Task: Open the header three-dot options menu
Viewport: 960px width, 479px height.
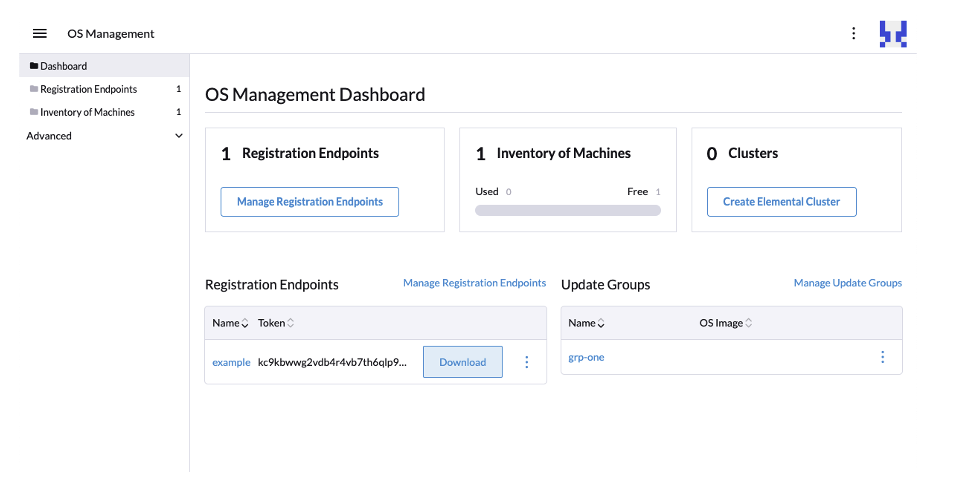Action: pos(853,33)
